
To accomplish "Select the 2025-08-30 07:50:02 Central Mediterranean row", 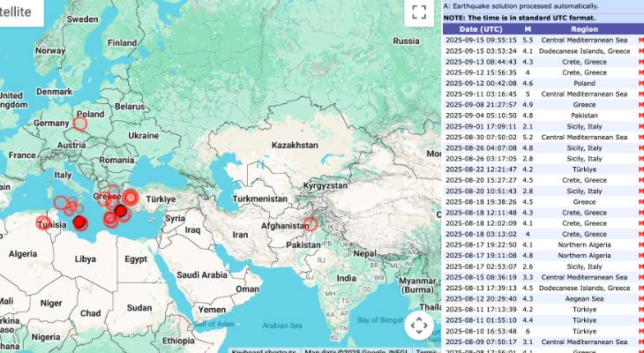I will click(x=543, y=137).
